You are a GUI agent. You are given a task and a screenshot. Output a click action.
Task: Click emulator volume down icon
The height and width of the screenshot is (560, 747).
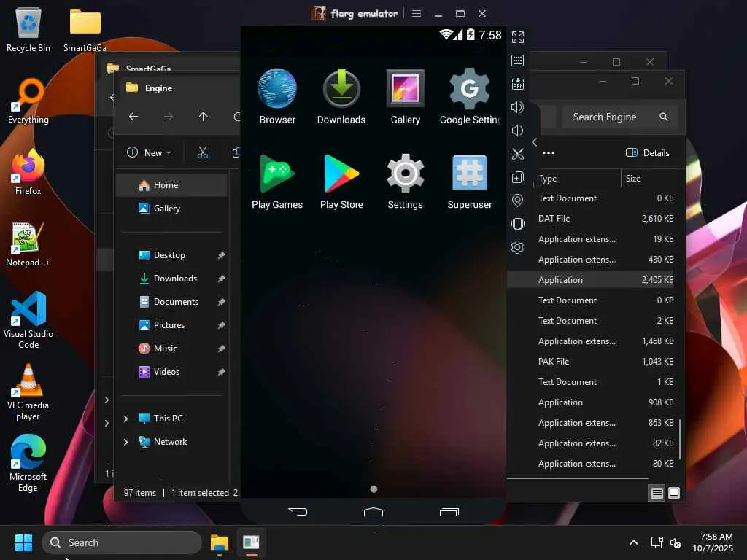pyautogui.click(x=518, y=131)
